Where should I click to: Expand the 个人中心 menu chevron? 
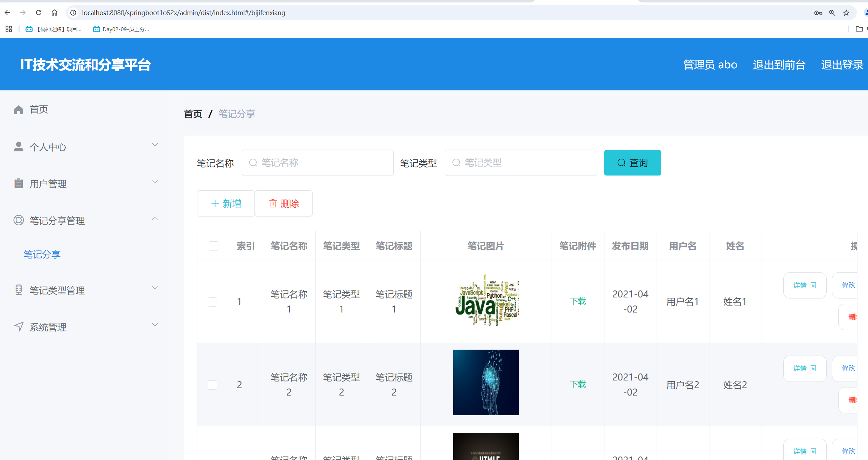click(x=155, y=145)
